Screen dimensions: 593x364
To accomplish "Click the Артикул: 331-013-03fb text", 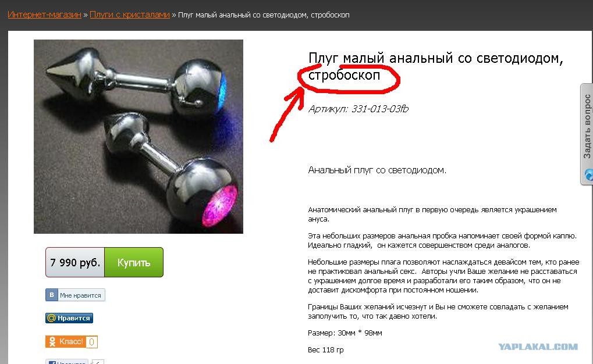I will 358,109.
